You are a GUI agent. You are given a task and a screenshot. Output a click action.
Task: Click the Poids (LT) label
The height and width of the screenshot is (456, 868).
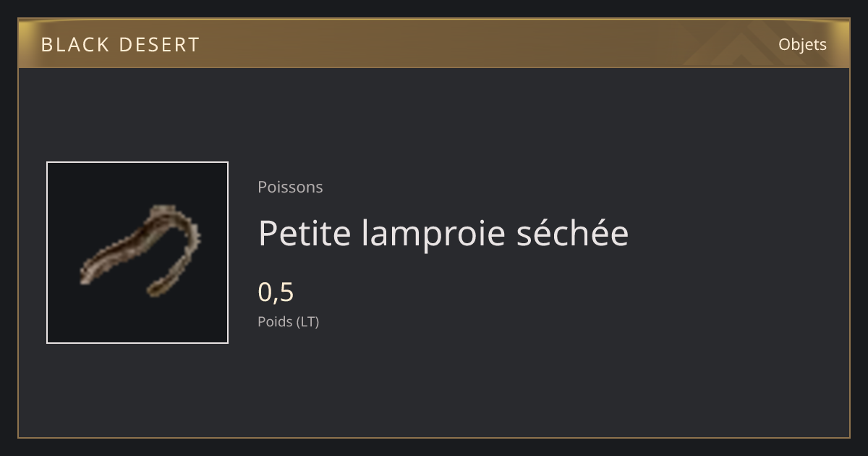[x=288, y=321]
